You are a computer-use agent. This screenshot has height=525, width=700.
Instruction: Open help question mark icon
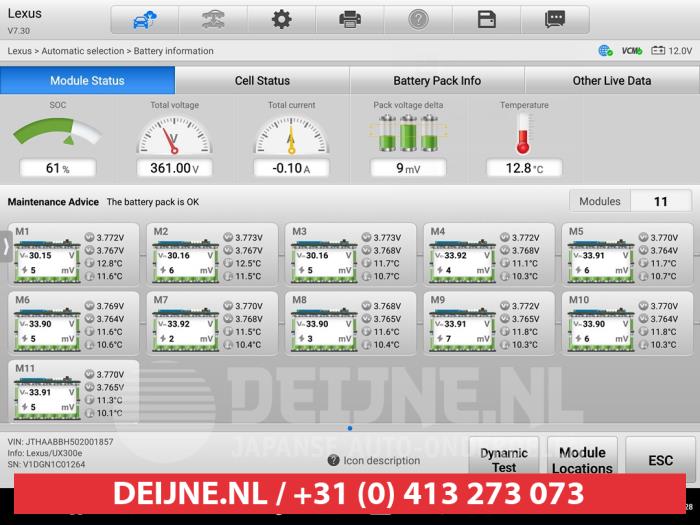418,20
